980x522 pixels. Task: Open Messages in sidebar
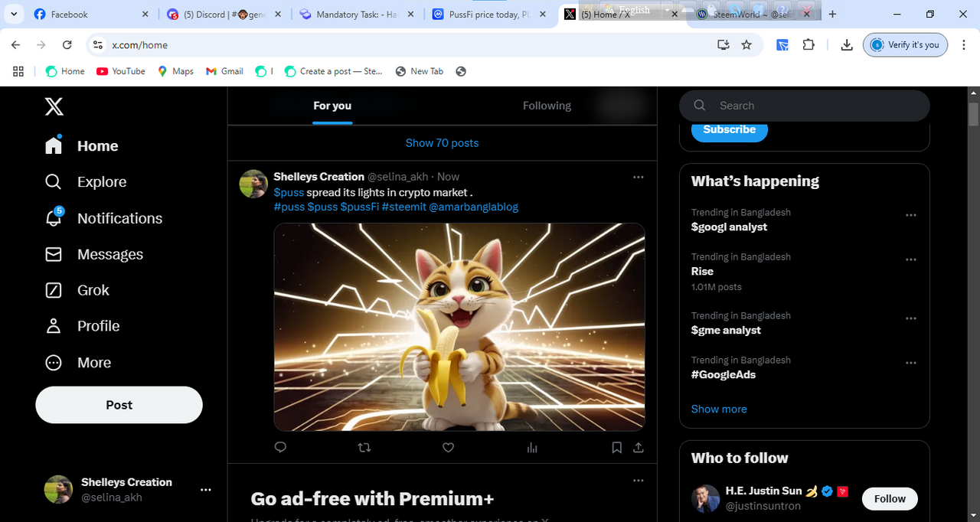[93, 254]
